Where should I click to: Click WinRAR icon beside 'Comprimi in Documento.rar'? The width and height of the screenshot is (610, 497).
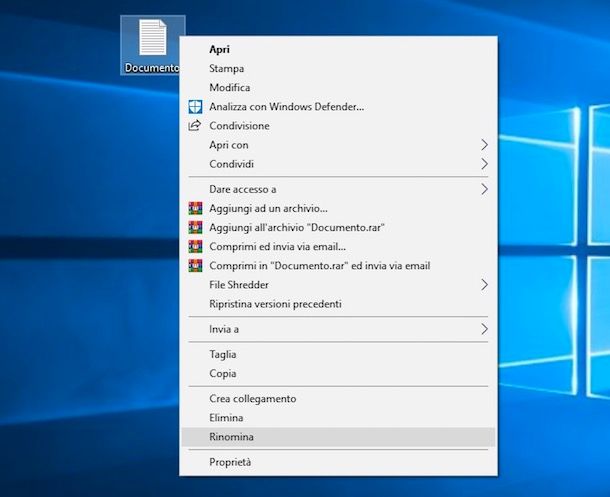click(195, 266)
